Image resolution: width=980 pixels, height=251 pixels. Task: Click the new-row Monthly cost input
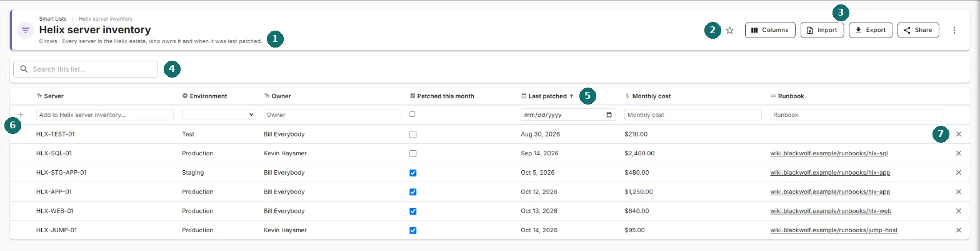(x=693, y=115)
